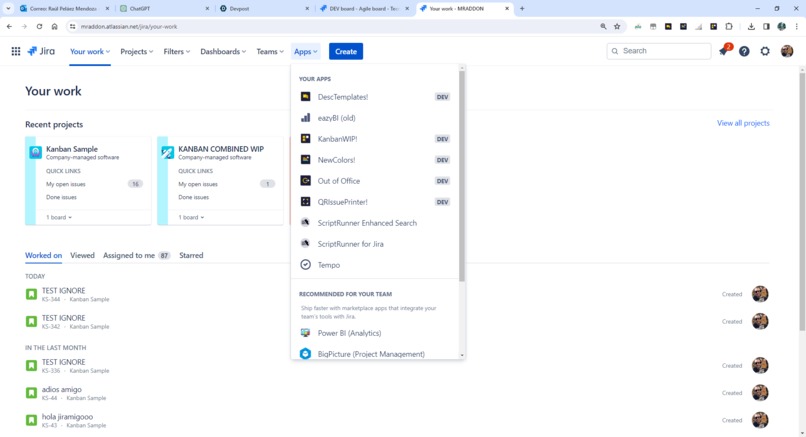Click the Create button
Image resolution: width=806 pixels, height=437 pixels.
pyautogui.click(x=346, y=51)
